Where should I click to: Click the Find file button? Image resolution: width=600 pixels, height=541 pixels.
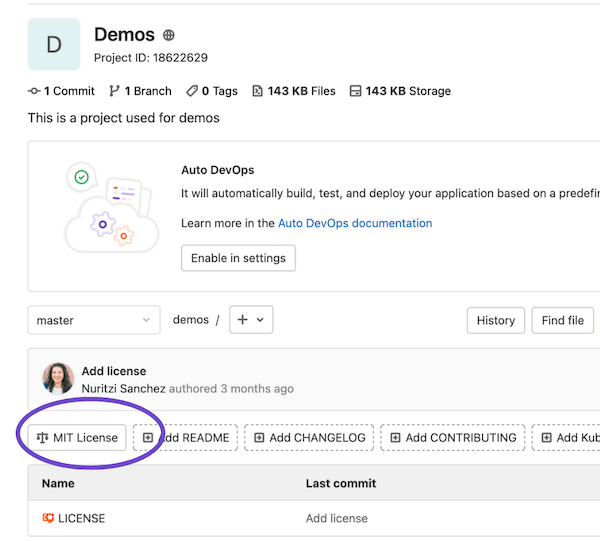(x=562, y=320)
